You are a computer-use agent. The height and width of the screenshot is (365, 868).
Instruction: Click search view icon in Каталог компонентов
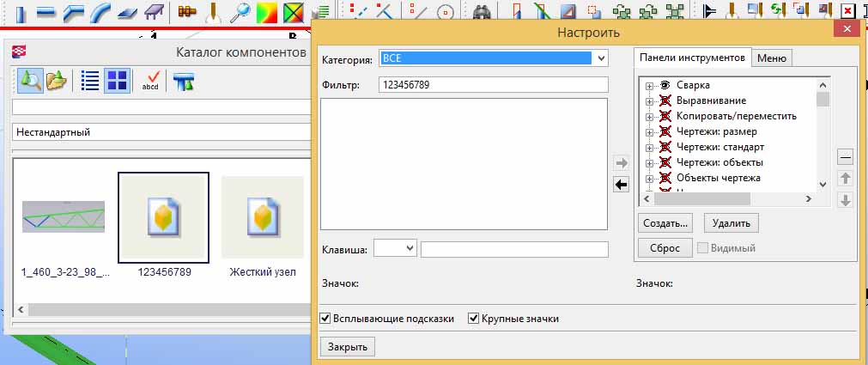pyautogui.click(x=30, y=81)
